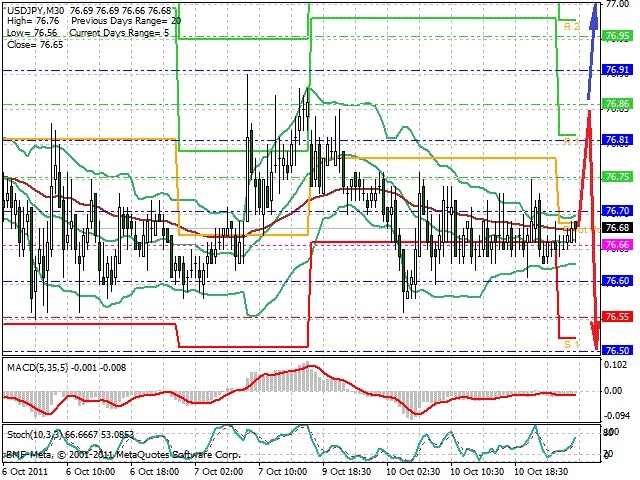Click the blue 76.50 price label

tap(617, 351)
